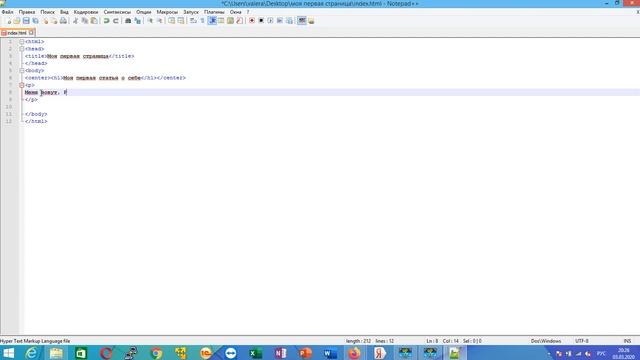The width and height of the screenshot is (640, 360).
Task: Toggle the INS insert mode indicator
Action: pos(627,341)
